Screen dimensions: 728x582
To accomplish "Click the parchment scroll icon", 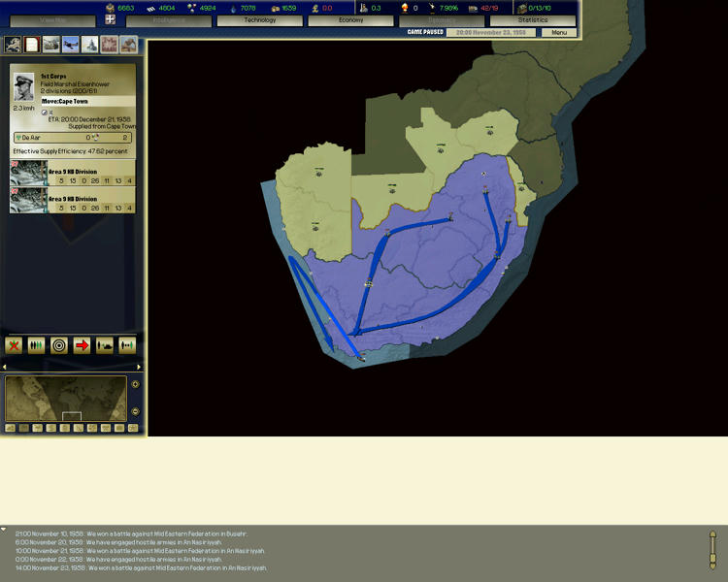I will click(x=32, y=45).
